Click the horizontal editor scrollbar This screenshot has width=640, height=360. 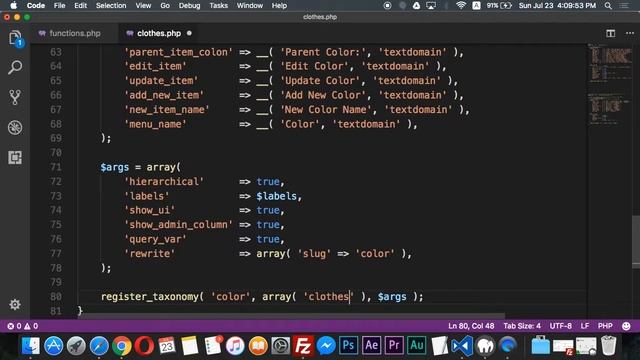tap(291, 316)
